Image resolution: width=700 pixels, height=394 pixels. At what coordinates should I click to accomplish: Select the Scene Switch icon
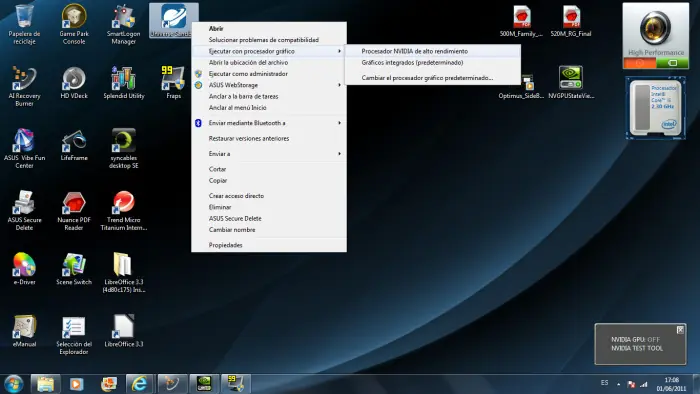74,269
